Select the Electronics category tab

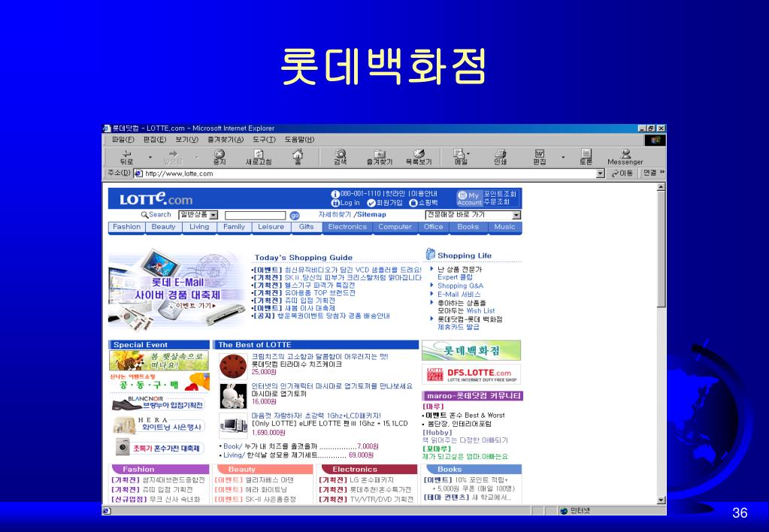(347, 227)
